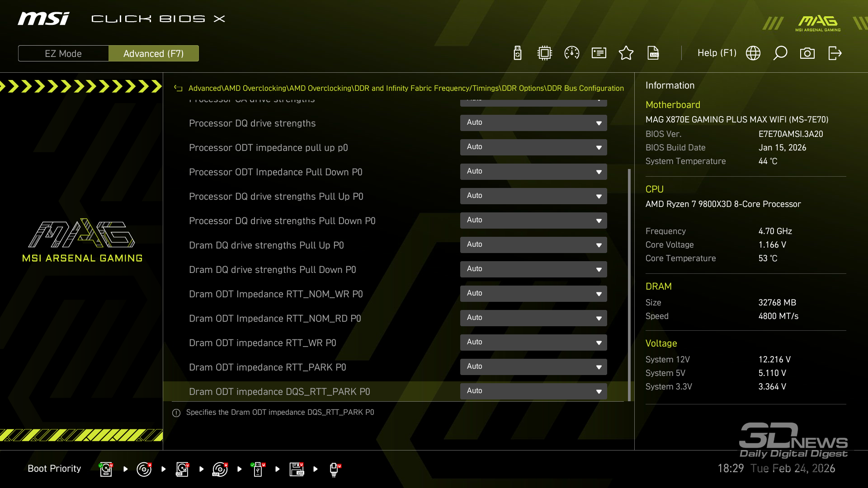The height and width of the screenshot is (488, 868).
Task: Change language via the globe icon
Action: tap(753, 53)
